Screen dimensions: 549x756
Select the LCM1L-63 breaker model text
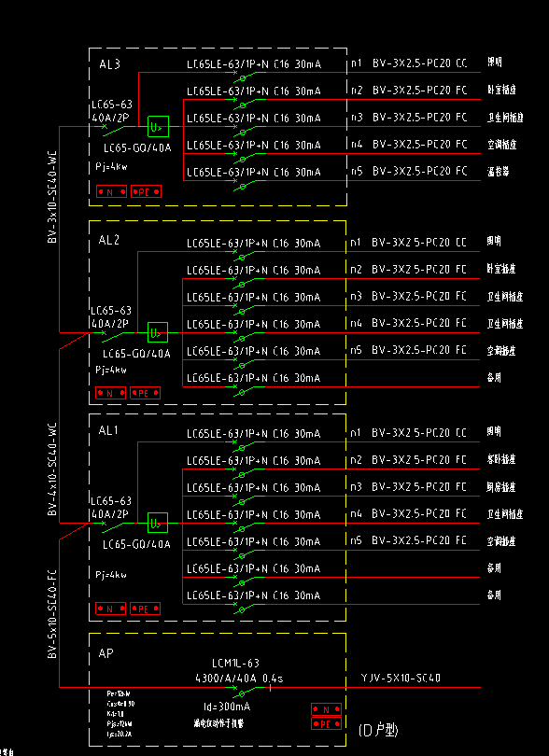click(235, 664)
